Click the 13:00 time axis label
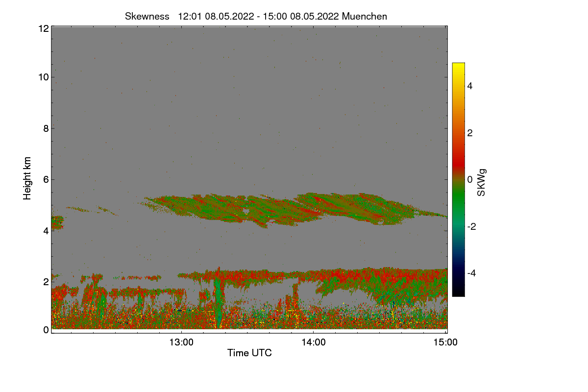This screenshot has height=392, width=588. [181, 343]
